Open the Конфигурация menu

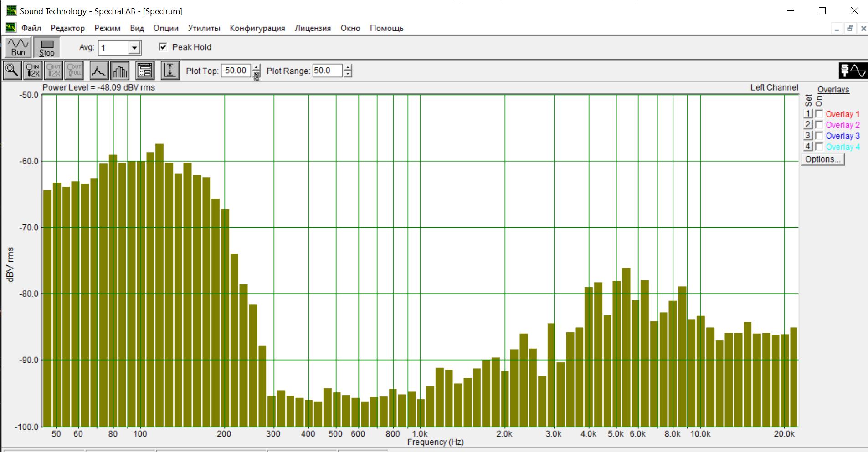pos(257,28)
